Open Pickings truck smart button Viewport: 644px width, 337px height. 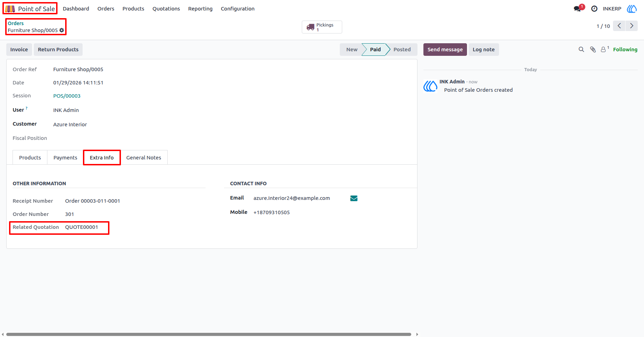click(322, 27)
